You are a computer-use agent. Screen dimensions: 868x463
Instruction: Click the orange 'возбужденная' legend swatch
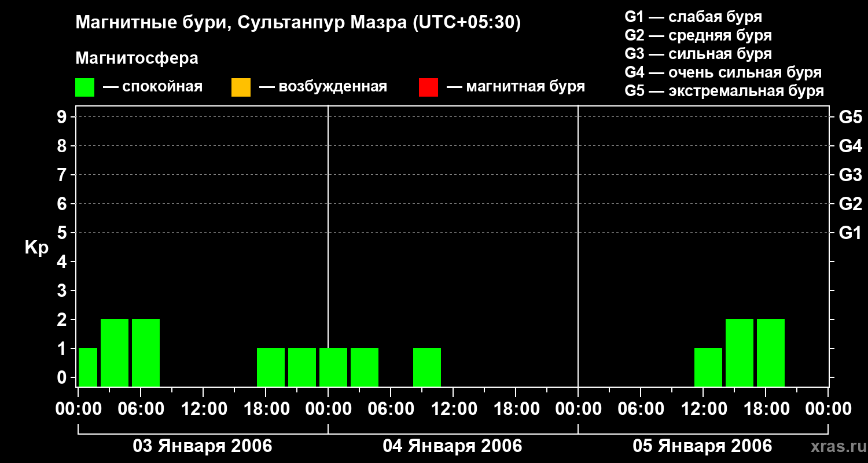click(x=241, y=87)
